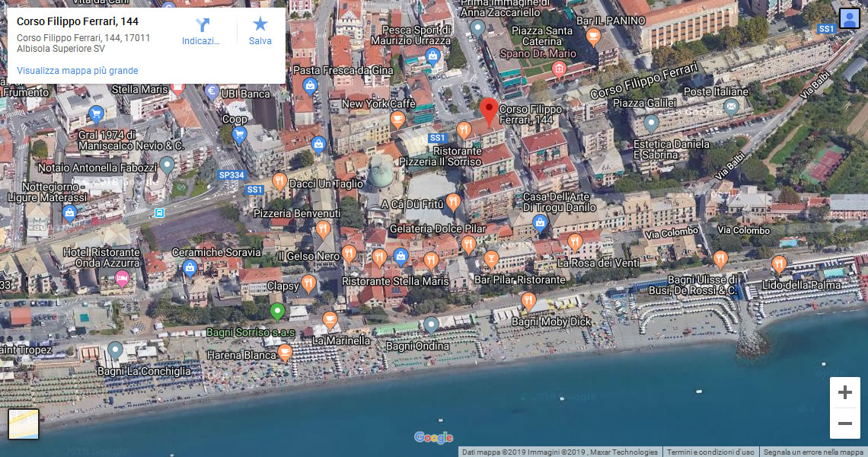Click Nottegiorno Ligure Materassi shop marker

point(69,214)
